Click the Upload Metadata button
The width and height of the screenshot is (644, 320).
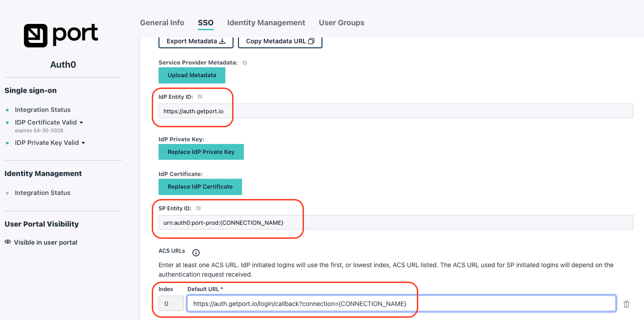(191, 75)
